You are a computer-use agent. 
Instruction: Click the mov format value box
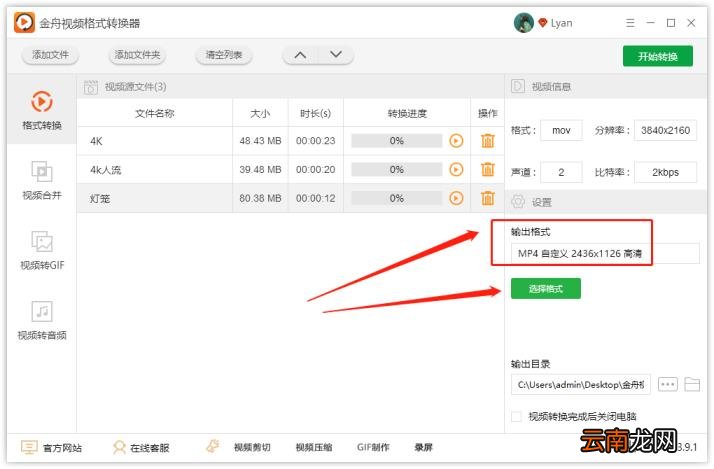click(x=561, y=131)
